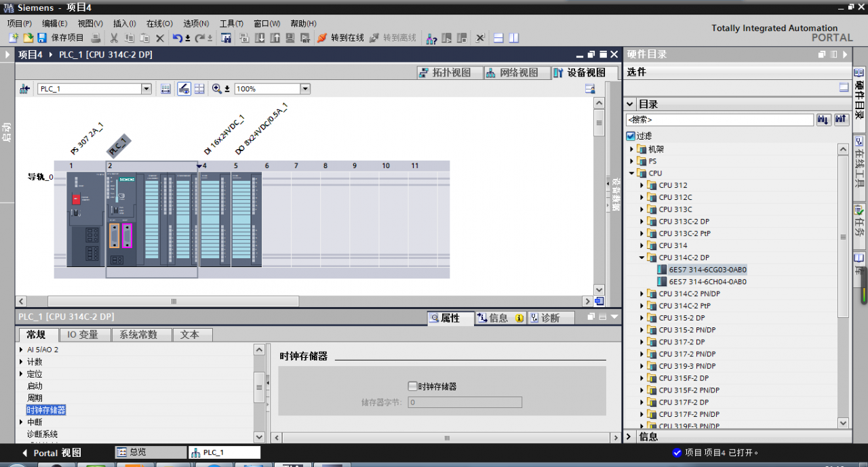
Task: Collapse the CPU folder in catalog
Action: pos(632,174)
